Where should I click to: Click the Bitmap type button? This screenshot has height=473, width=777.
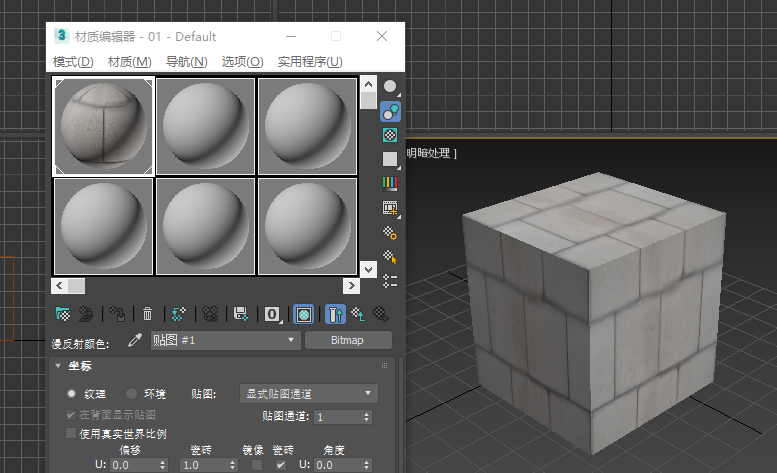pyautogui.click(x=348, y=340)
